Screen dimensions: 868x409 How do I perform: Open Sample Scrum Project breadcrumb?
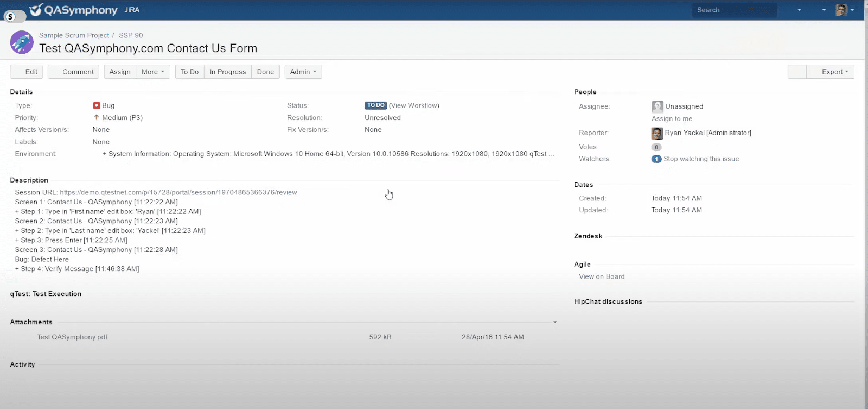click(x=74, y=35)
